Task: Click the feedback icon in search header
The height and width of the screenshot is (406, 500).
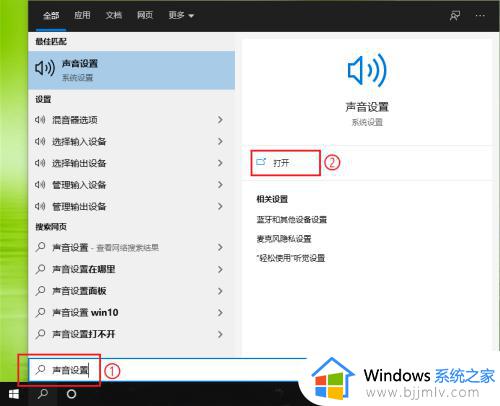Action: [x=455, y=15]
